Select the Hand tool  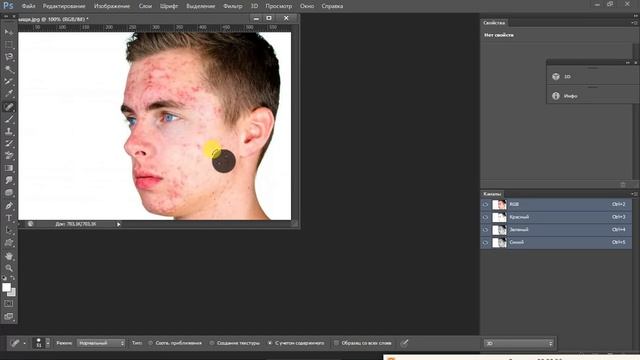click(9, 256)
